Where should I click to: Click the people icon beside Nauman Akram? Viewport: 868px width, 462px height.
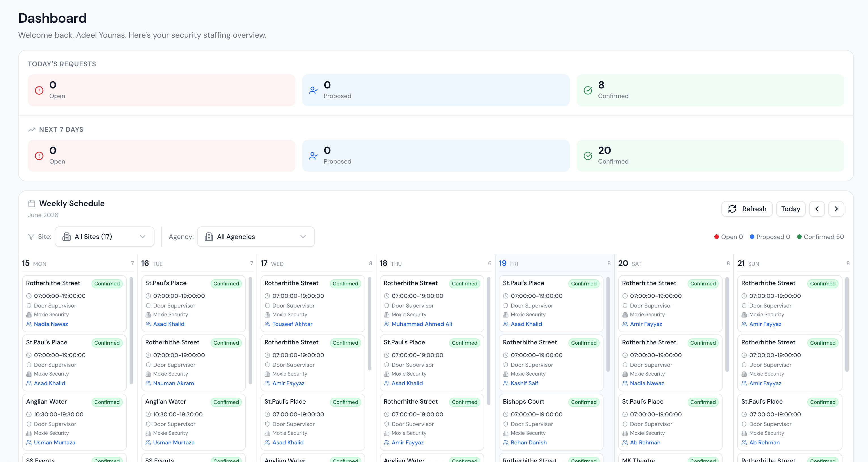click(x=148, y=383)
